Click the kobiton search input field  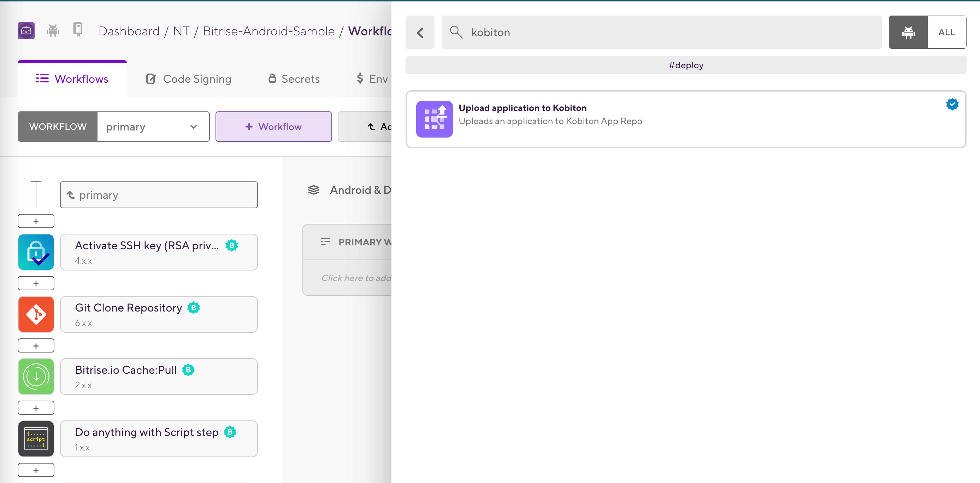pyautogui.click(x=661, y=33)
